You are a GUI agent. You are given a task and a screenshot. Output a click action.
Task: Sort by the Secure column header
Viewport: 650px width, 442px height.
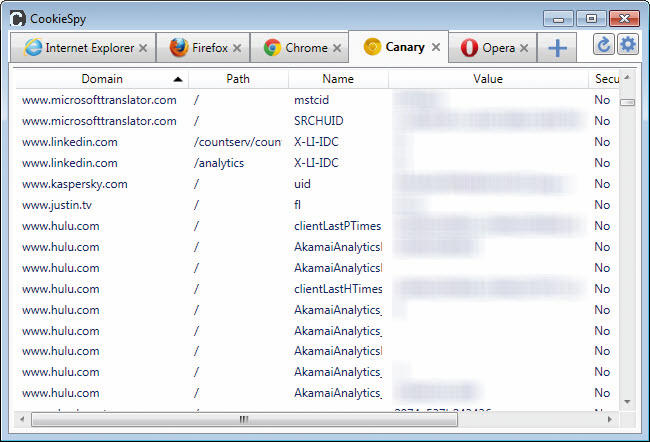tap(604, 79)
